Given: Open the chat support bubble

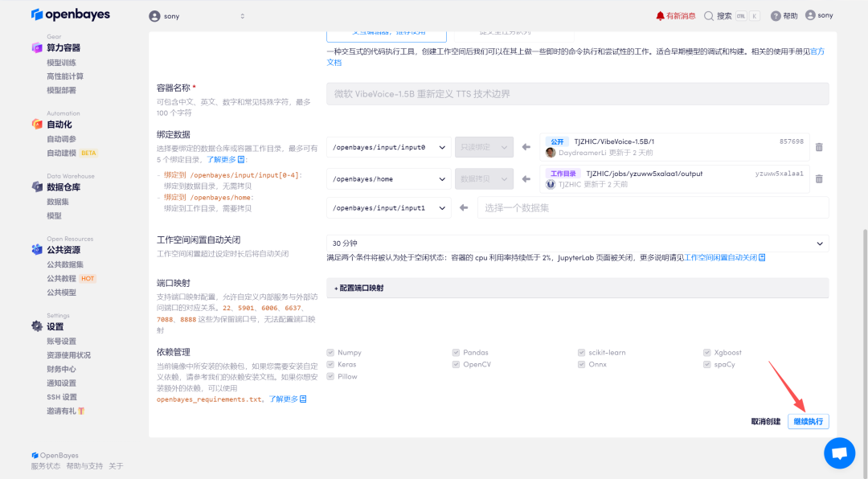Looking at the screenshot, I should coord(839,453).
